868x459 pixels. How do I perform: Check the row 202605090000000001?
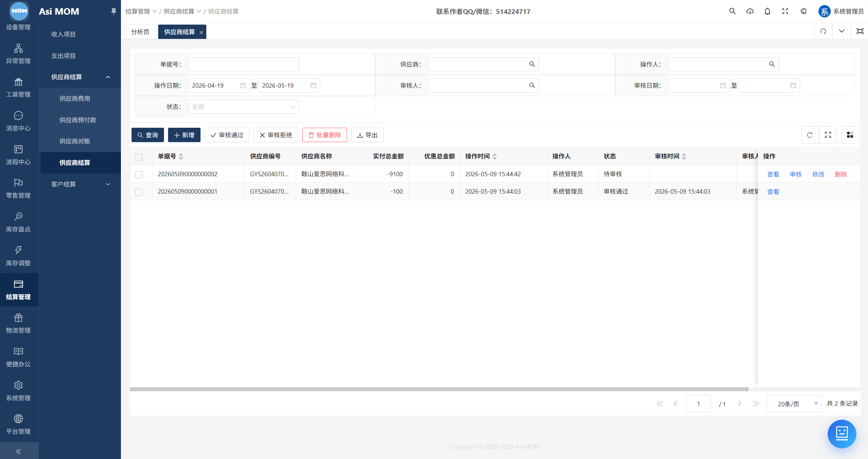coord(139,192)
